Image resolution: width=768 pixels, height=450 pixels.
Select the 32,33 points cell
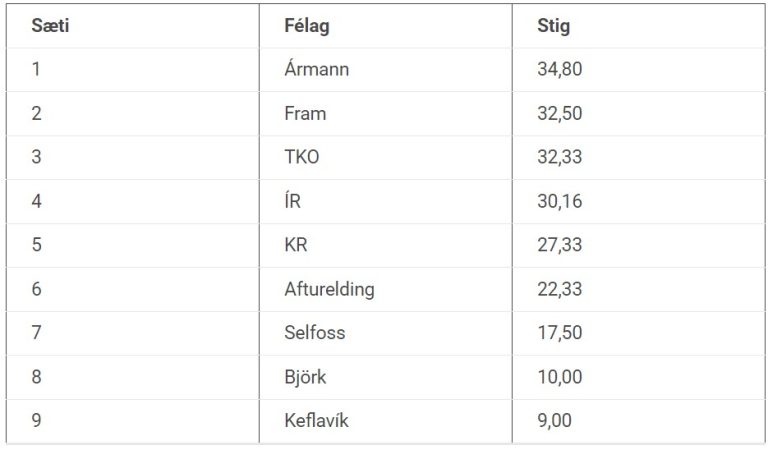tap(560, 158)
